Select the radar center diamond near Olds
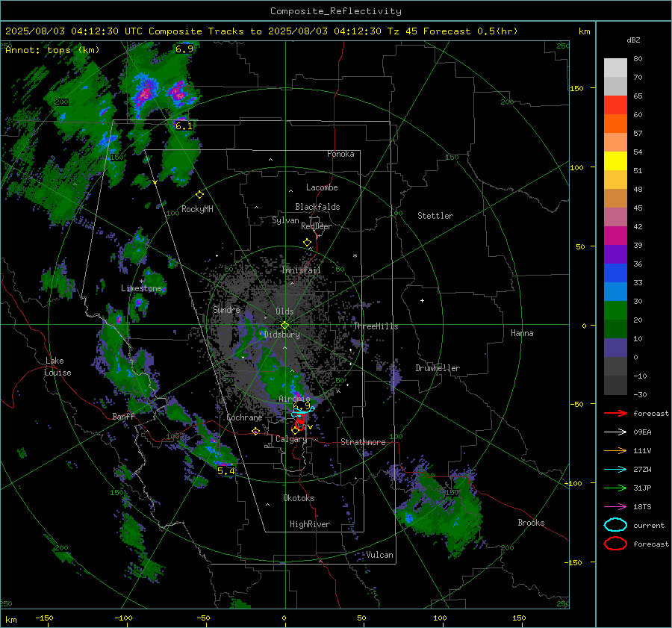Viewport: 672px width, 628px height. [x=284, y=326]
